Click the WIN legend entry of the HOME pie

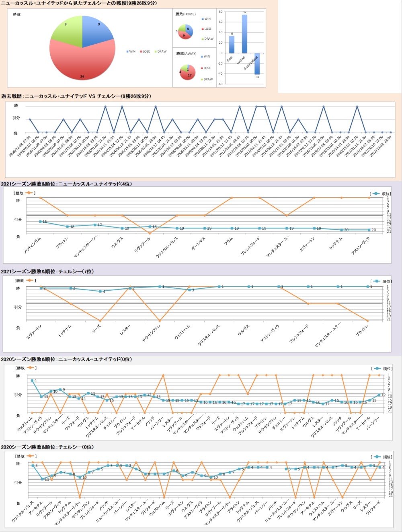tap(206, 19)
